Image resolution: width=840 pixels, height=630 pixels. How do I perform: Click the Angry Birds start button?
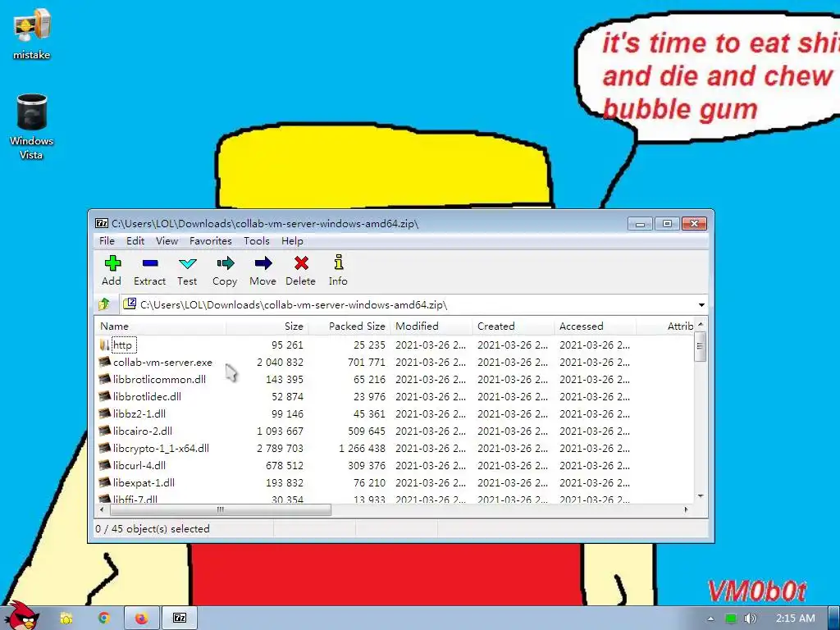click(22, 616)
